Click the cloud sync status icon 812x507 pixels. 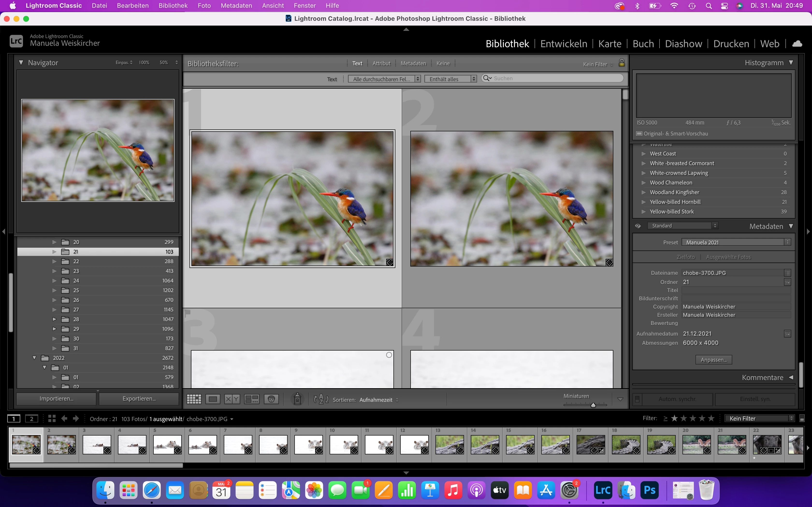click(797, 44)
